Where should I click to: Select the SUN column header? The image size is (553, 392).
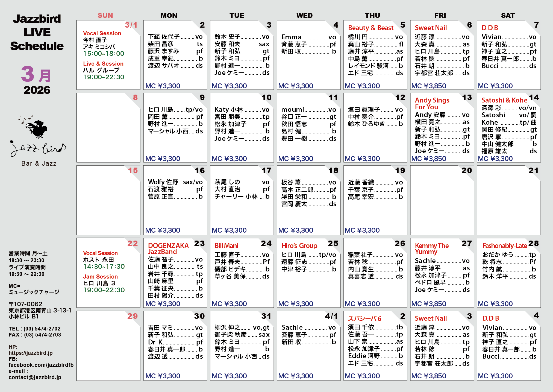105,16
